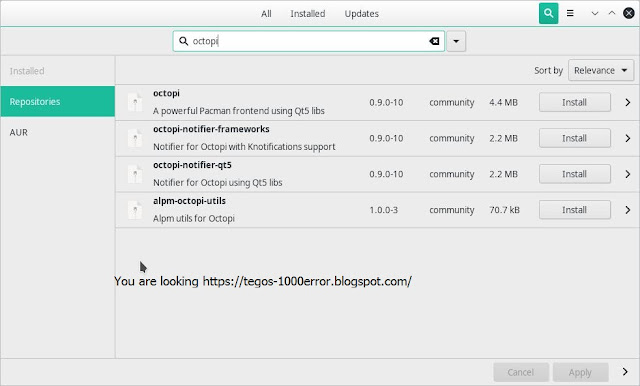Open the Relevance sort dropdown

[x=601, y=70]
